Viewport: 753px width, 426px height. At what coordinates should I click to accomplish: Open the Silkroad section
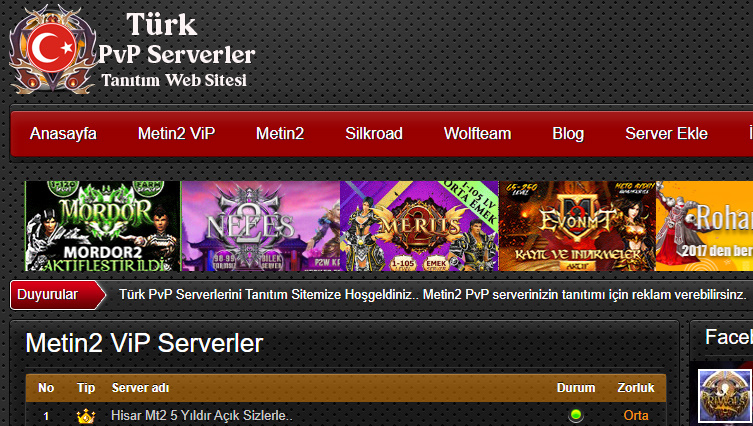click(x=374, y=134)
